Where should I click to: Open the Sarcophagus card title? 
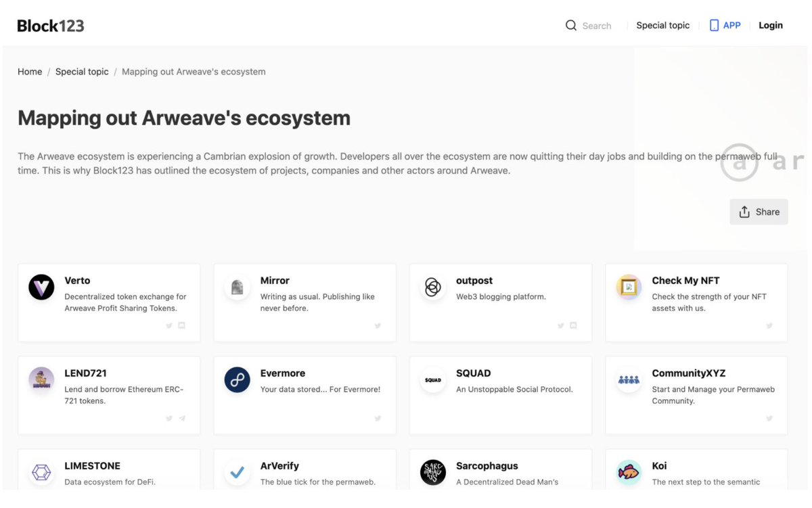[x=487, y=466]
